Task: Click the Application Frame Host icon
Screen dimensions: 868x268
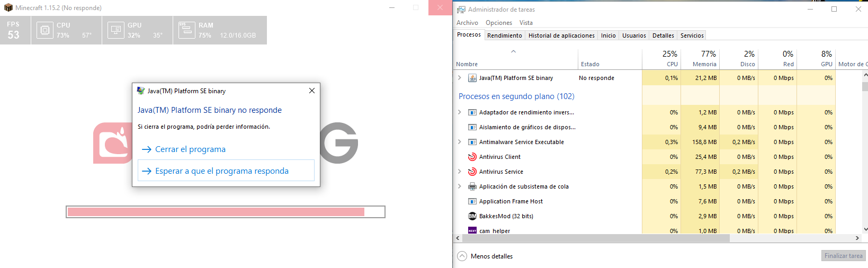Action: coord(472,201)
